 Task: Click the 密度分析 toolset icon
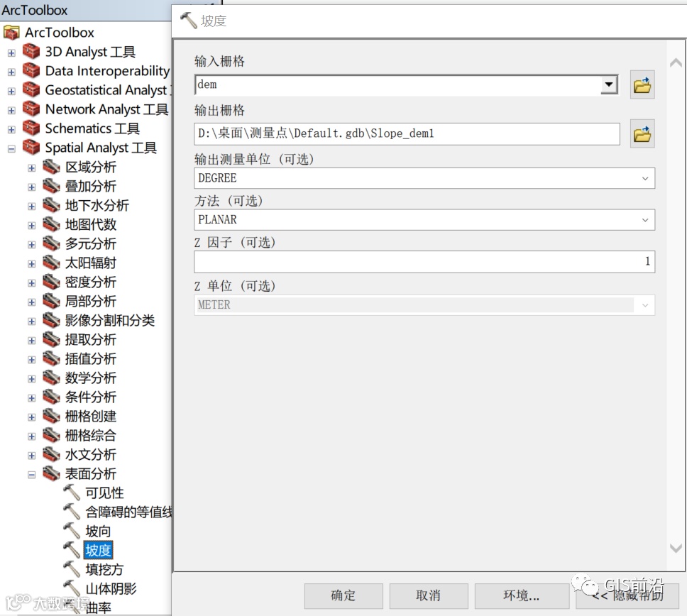pyautogui.click(x=51, y=282)
